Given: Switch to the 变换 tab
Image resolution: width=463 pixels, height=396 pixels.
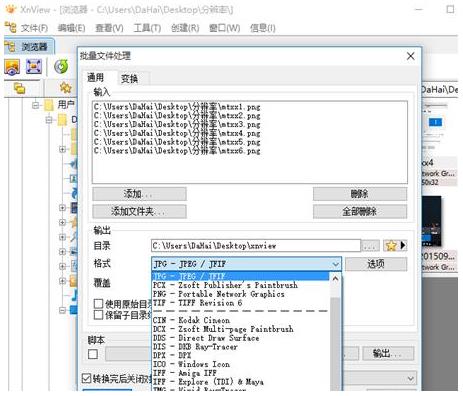Looking at the screenshot, I should [x=130, y=79].
